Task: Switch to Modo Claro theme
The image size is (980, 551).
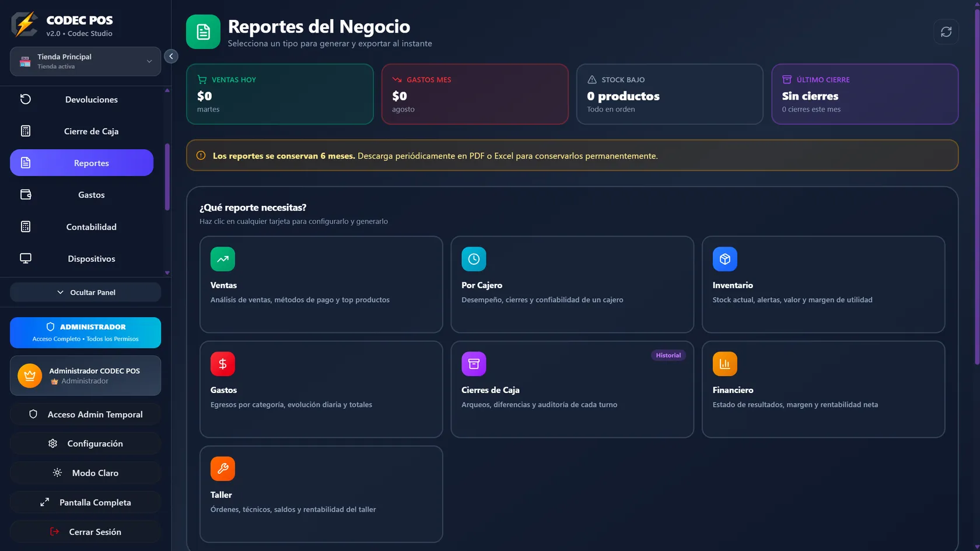Action: (85, 473)
